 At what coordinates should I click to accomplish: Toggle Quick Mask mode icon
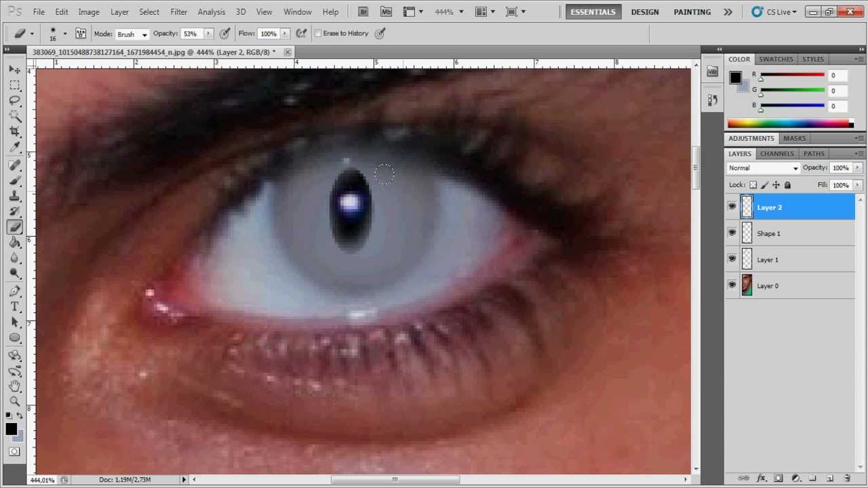pyautogui.click(x=15, y=451)
